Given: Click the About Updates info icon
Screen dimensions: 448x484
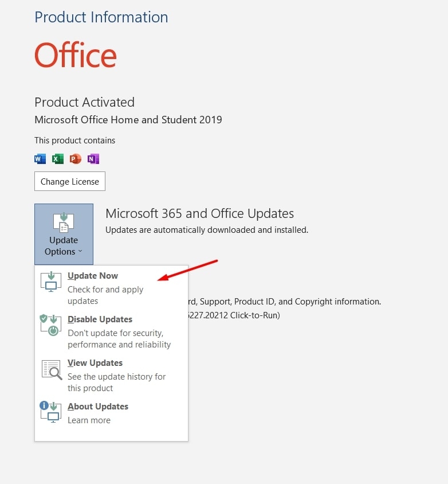Looking at the screenshot, I should point(51,412).
